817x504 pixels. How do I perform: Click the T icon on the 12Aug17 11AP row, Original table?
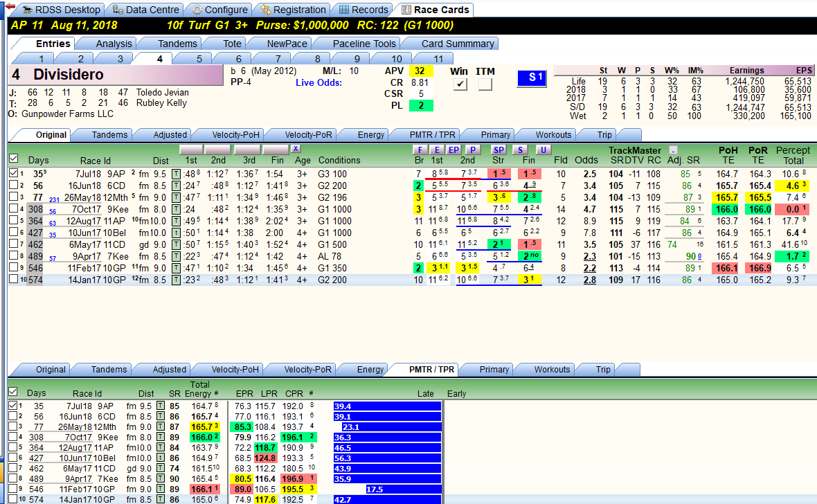tap(176, 221)
